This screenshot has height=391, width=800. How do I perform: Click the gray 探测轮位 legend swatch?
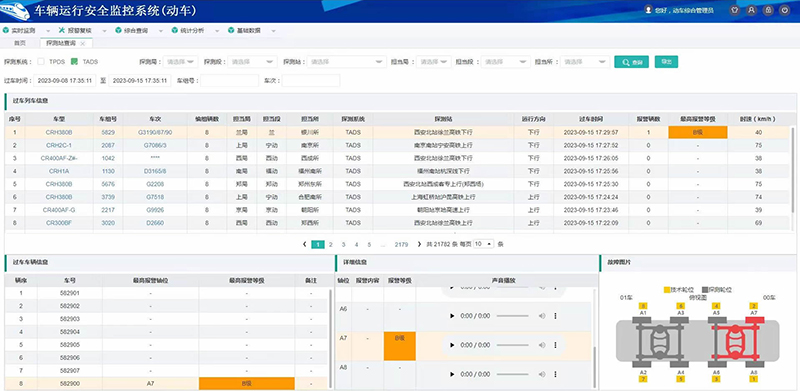coord(706,289)
